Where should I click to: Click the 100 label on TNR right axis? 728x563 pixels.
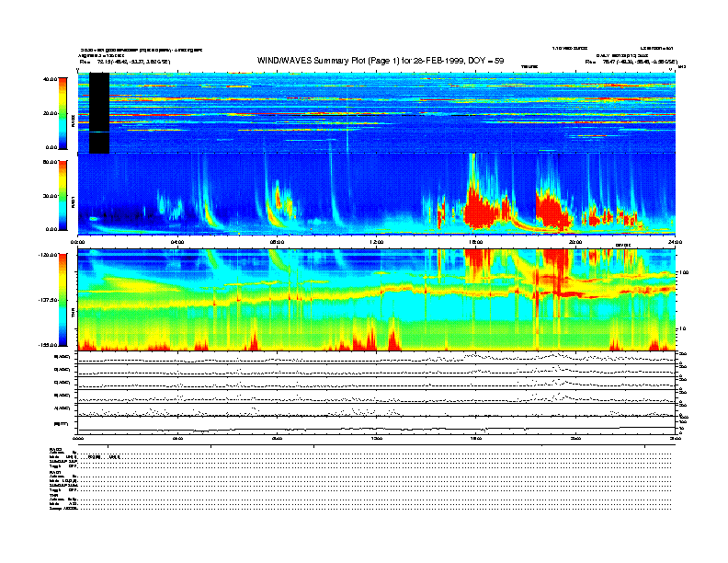point(684,272)
